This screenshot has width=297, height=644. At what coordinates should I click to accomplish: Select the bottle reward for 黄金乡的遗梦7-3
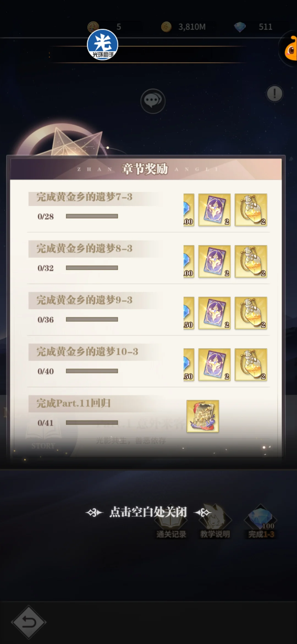[251, 210]
